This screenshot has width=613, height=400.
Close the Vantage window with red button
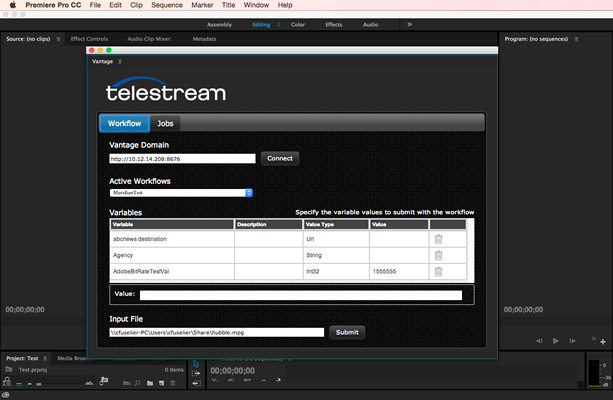91,50
